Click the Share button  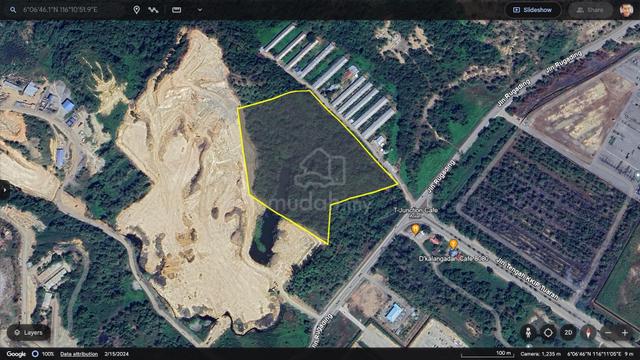click(x=590, y=10)
